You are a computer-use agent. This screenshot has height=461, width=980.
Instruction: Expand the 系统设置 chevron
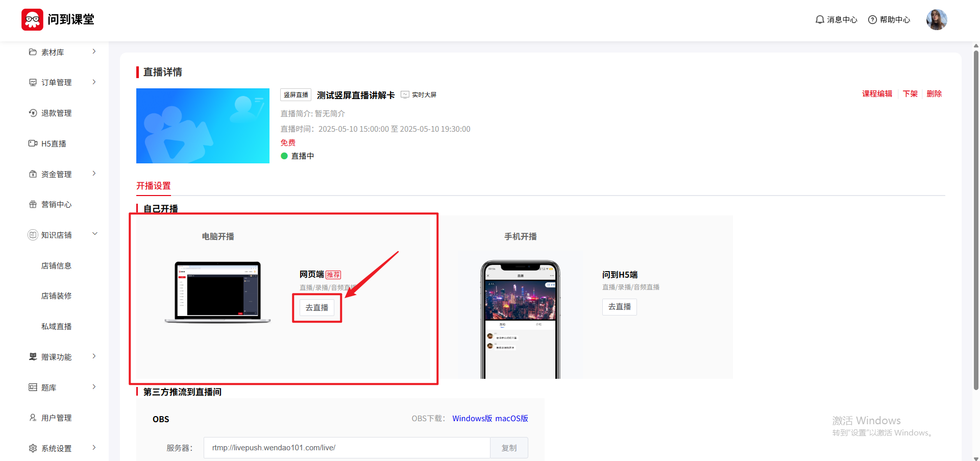pyautogui.click(x=94, y=448)
